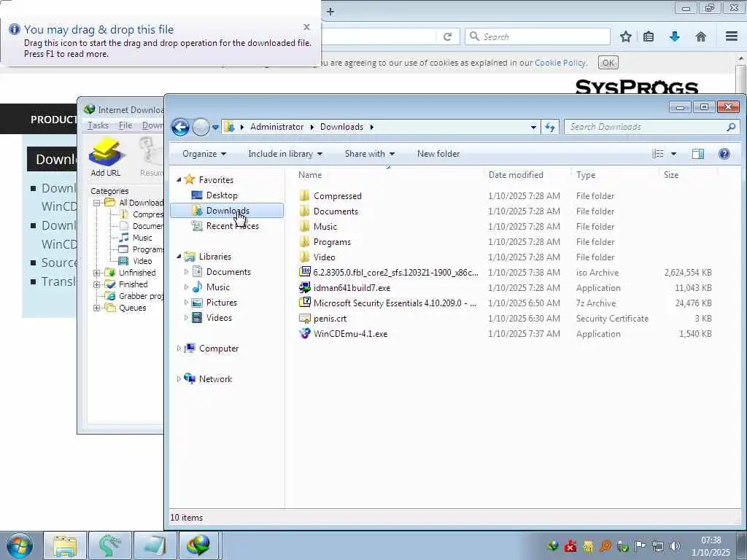Open Explorer help icon
Image resolution: width=747 pixels, height=560 pixels.
click(724, 153)
